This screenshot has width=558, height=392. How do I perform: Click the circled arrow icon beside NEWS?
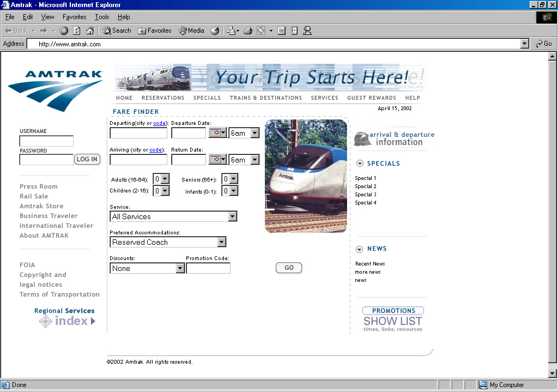point(360,249)
